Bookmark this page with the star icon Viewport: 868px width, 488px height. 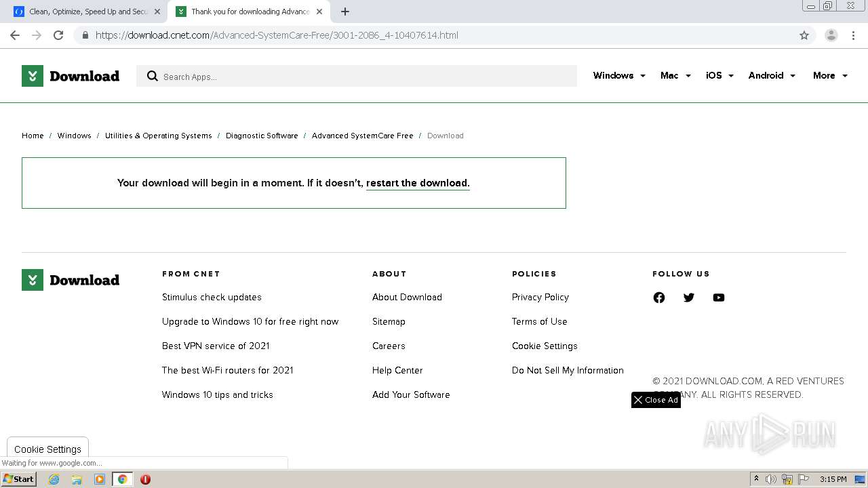(x=804, y=35)
